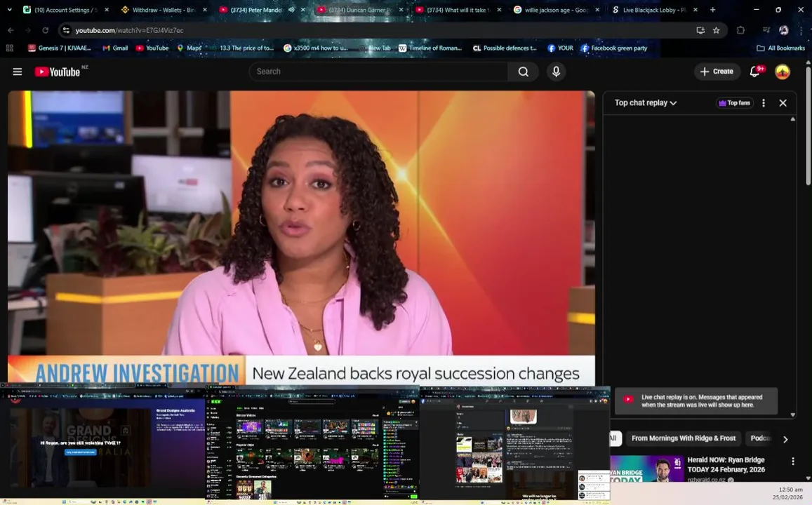Open the Timeline of Roman bookmark
The width and height of the screenshot is (812, 505).
(x=430, y=48)
